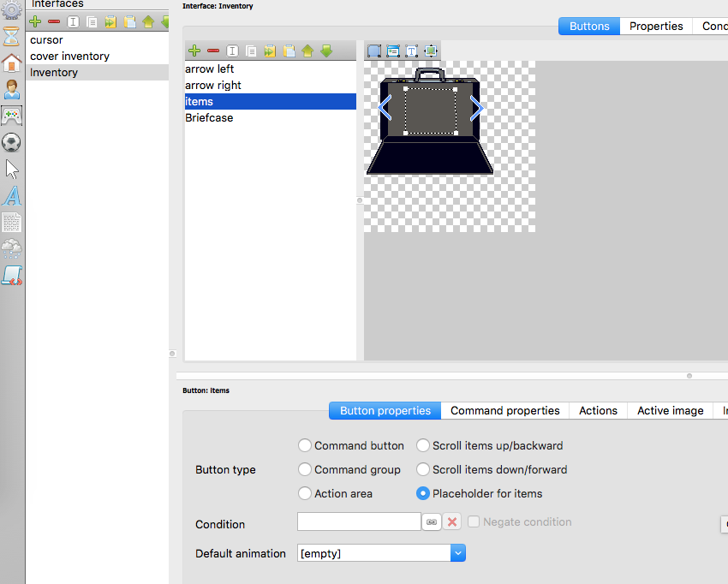728x584 pixels.
Task: Select the image position move tool
Action: [x=431, y=51]
